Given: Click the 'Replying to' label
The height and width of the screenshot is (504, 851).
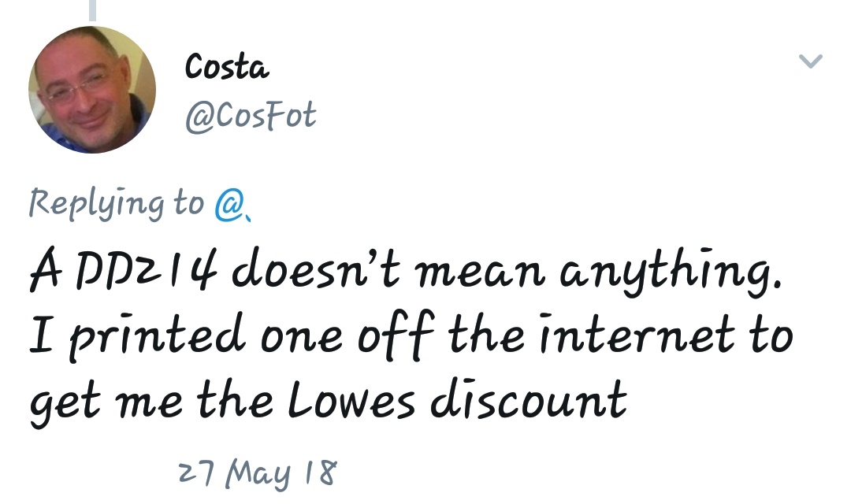Looking at the screenshot, I should 116,204.
